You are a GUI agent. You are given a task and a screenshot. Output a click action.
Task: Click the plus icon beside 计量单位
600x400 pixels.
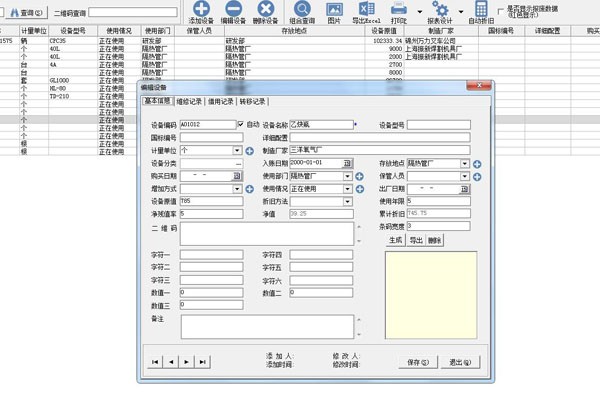(x=250, y=150)
